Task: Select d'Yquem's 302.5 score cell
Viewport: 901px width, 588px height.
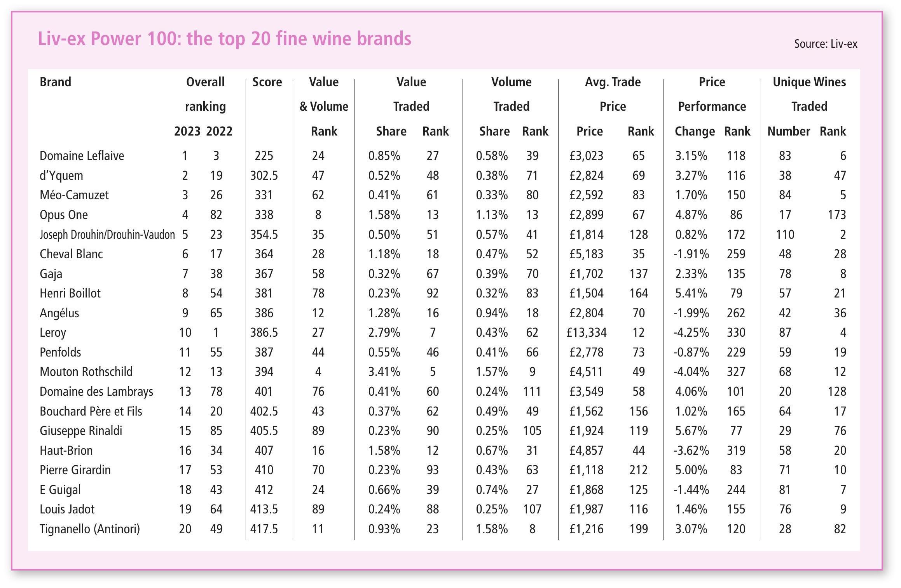Action: click(264, 176)
